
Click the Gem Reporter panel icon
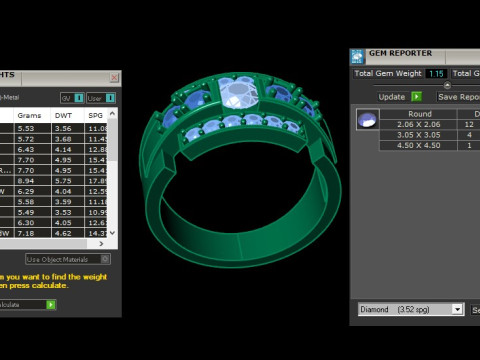tap(357, 57)
